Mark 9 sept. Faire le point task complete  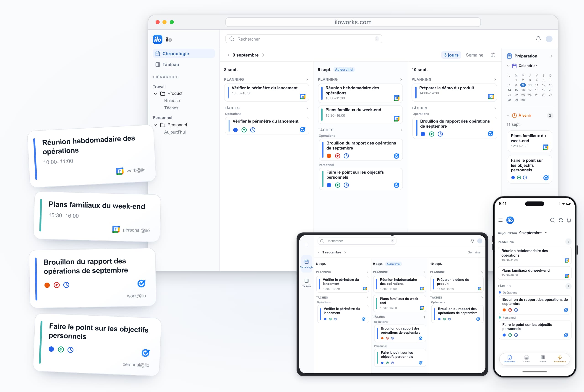pos(396,185)
